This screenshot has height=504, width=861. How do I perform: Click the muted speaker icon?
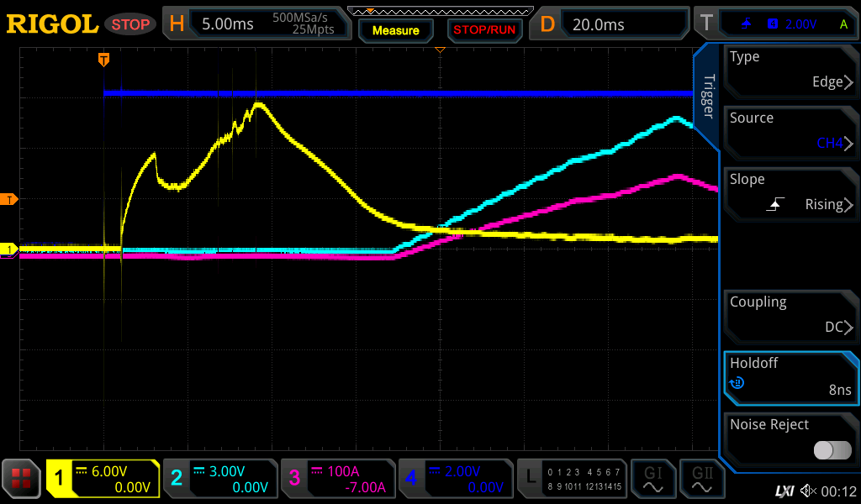[809, 491]
